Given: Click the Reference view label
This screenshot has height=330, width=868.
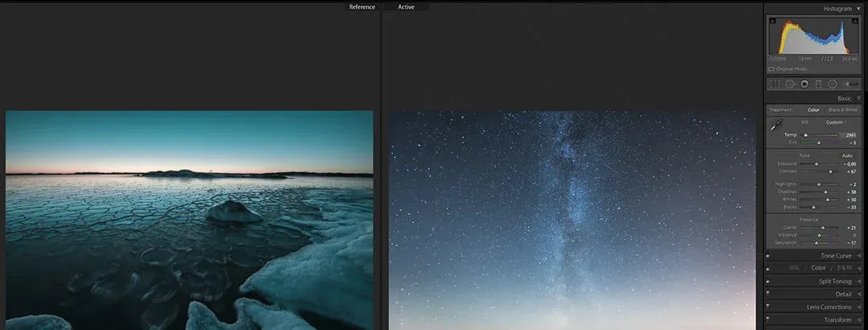Looking at the screenshot, I should coord(362,7).
